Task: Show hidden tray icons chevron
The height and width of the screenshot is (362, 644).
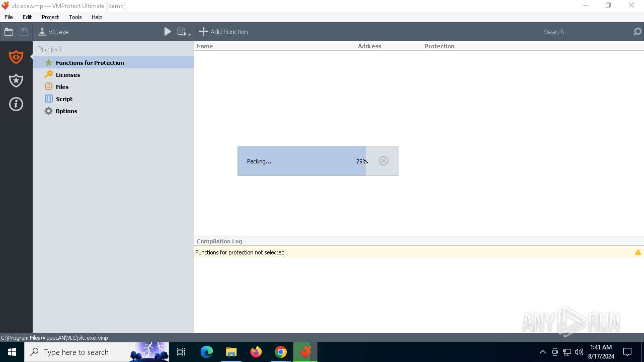Action: pyautogui.click(x=542, y=352)
